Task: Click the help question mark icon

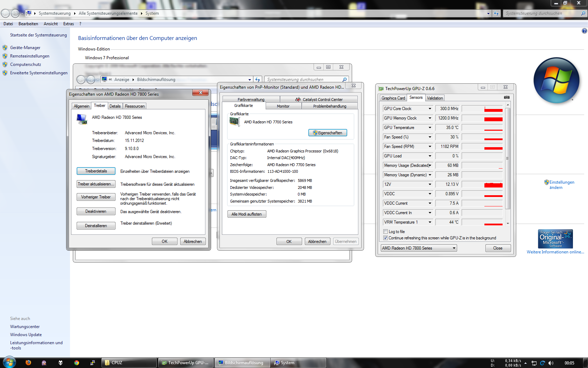Action: tap(584, 31)
